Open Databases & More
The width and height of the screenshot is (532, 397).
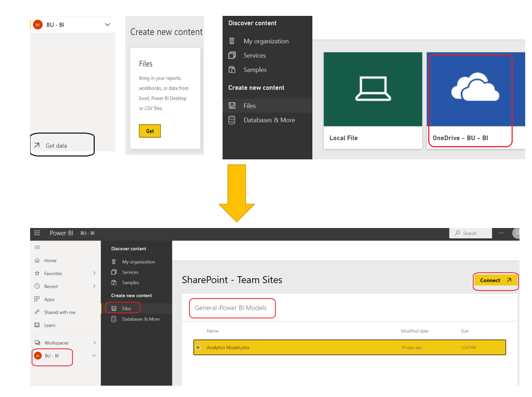click(141, 319)
